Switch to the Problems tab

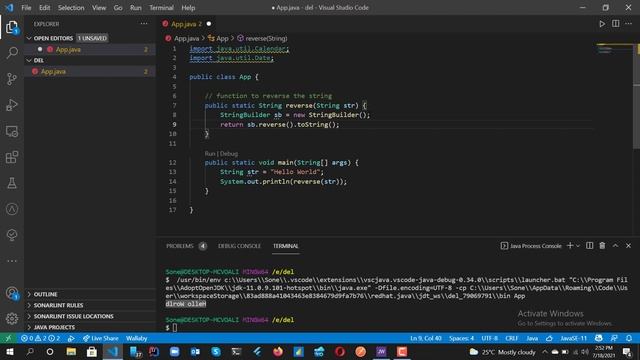pyautogui.click(x=180, y=246)
